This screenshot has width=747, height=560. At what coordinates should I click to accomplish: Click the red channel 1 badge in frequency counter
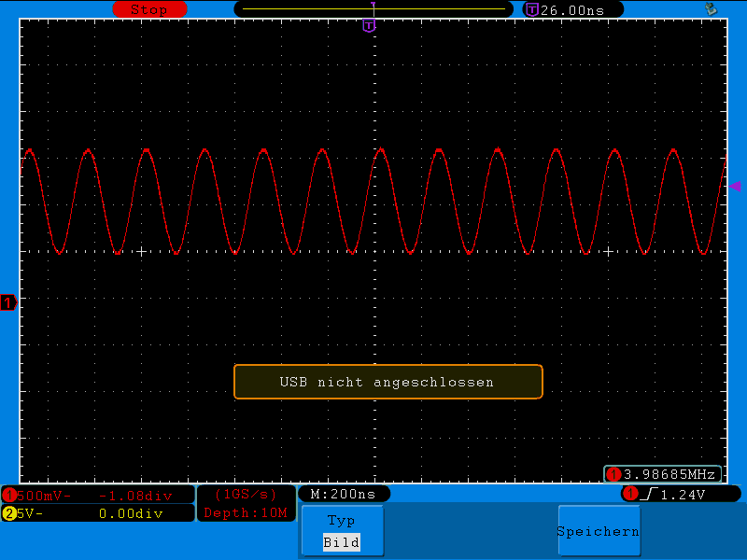tap(613, 474)
